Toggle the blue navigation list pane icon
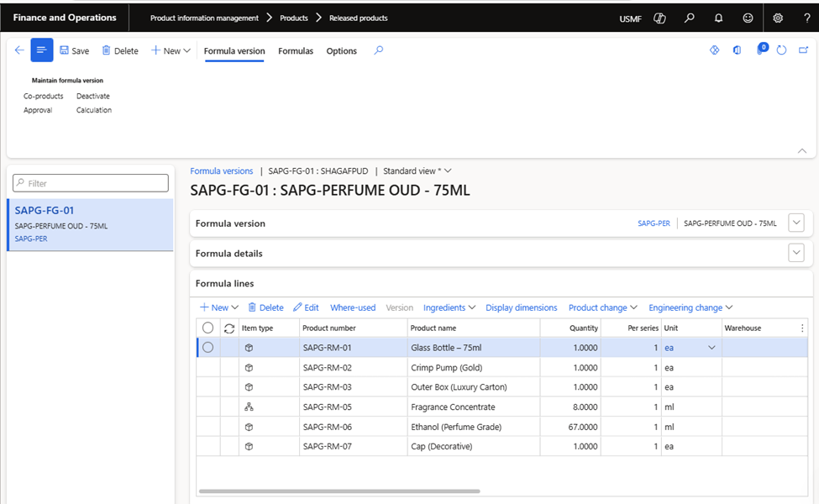The image size is (819, 504). click(x=42, y=50)
